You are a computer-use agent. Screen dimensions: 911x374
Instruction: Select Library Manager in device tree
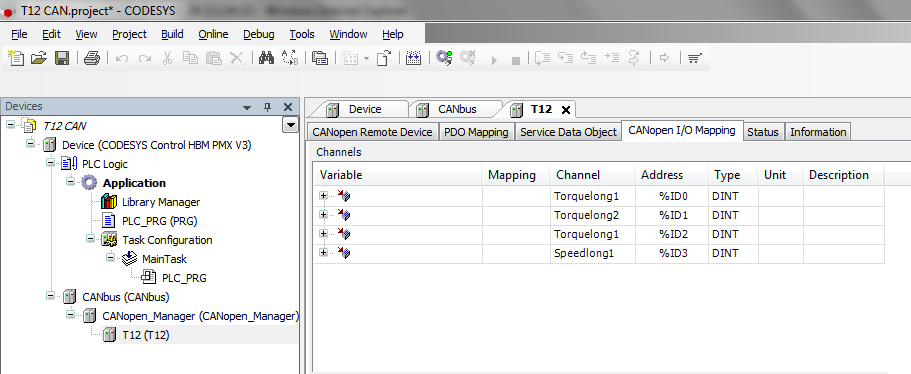coord(161,202)
